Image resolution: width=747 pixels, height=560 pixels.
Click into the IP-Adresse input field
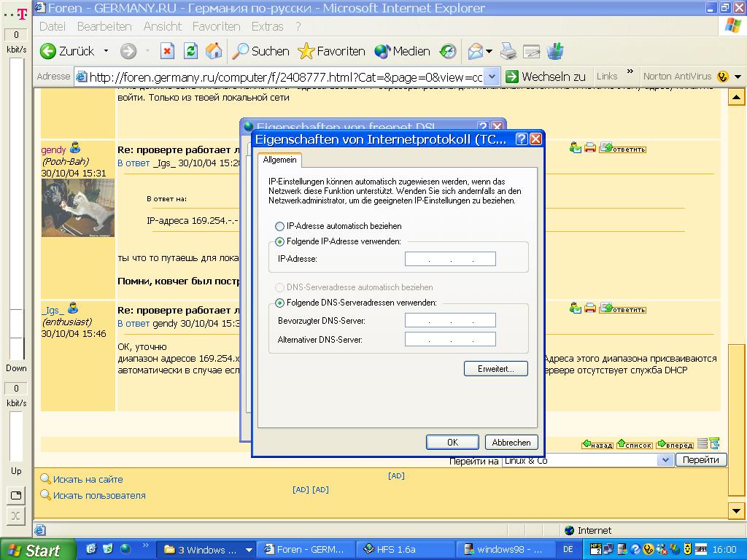[450, 259]
